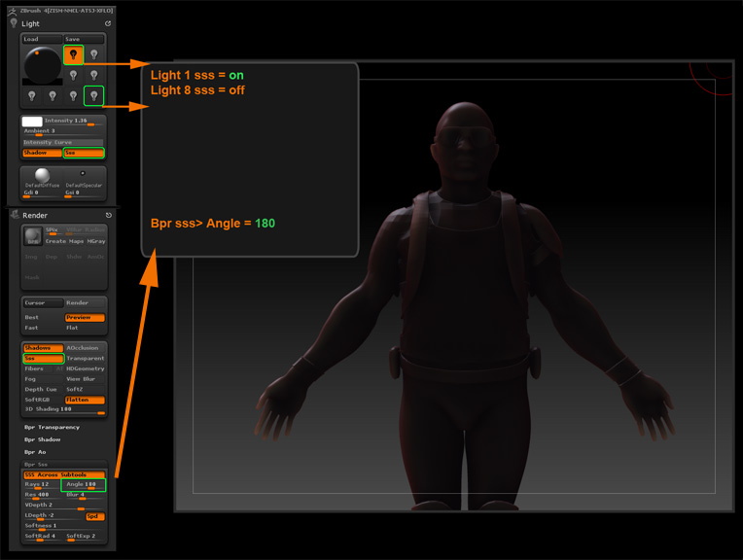Toggle the Fog render option
Image resolution: width=743 pixels, height=560 pixels.
(43, 379)
